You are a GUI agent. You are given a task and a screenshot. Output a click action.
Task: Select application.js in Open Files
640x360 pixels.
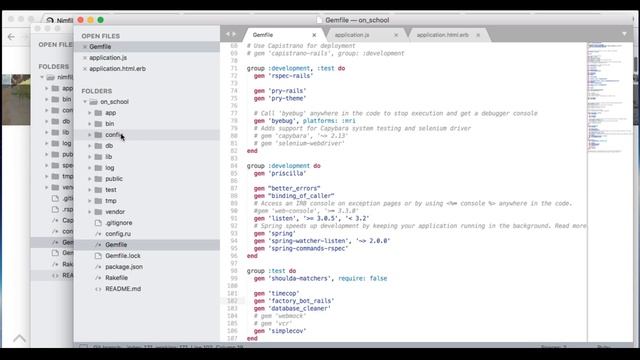click(108, 58)
